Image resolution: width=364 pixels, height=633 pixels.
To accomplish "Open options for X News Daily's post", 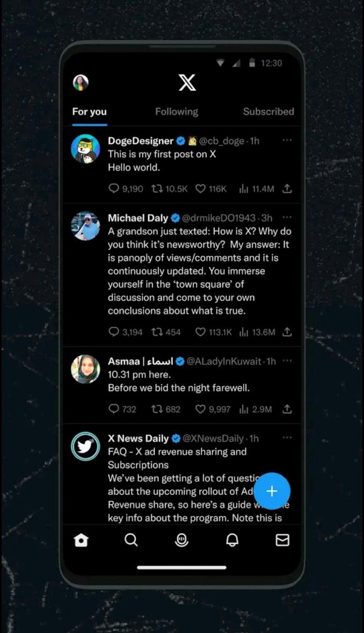I will (287, 437).
